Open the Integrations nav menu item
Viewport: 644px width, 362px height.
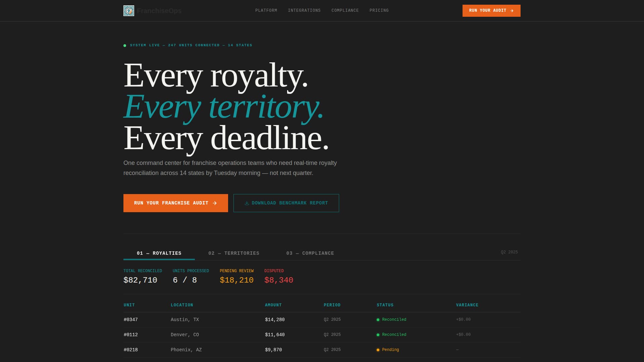[304, 11]
